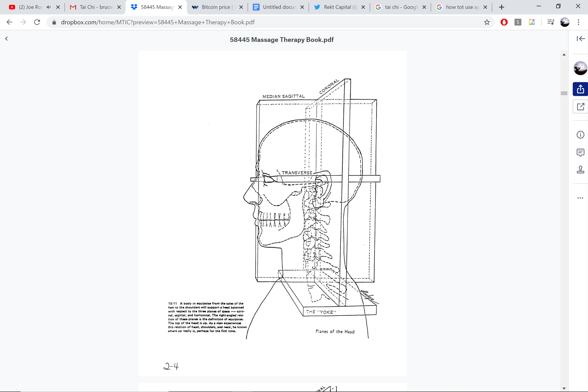The height and width of the screenshot is (392, 588).
Task: Open the PDF in a new window icon
Action: (580, 107)
